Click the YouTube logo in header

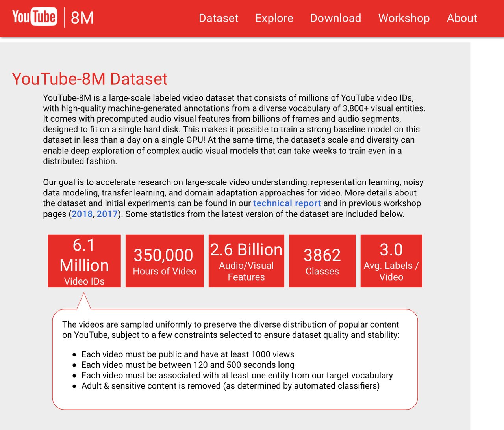pos(34,17)
